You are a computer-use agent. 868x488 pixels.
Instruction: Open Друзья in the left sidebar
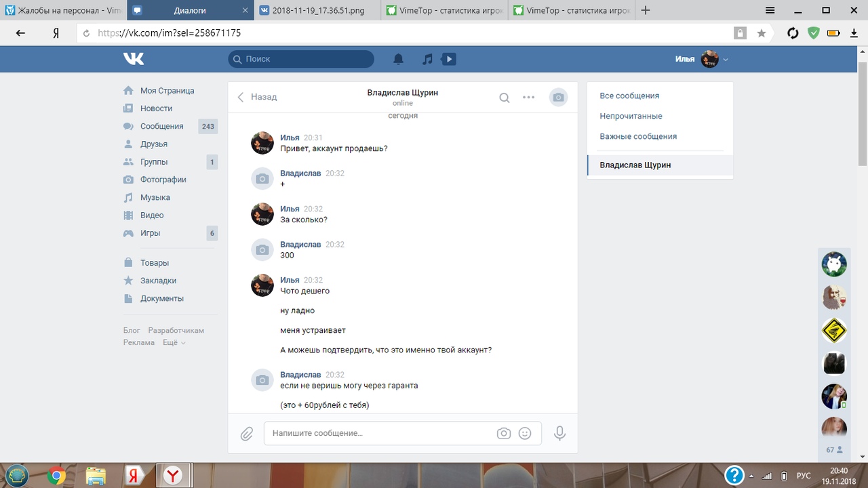pos(153,144)
